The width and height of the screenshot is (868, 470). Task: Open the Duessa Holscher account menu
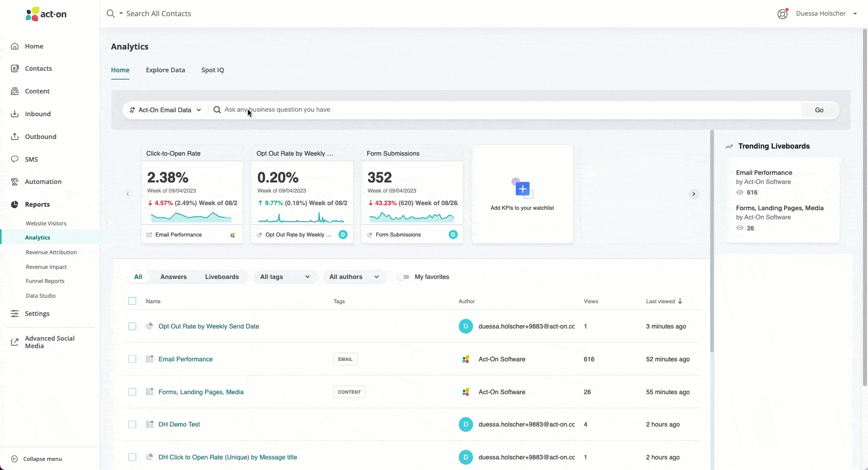827,14
